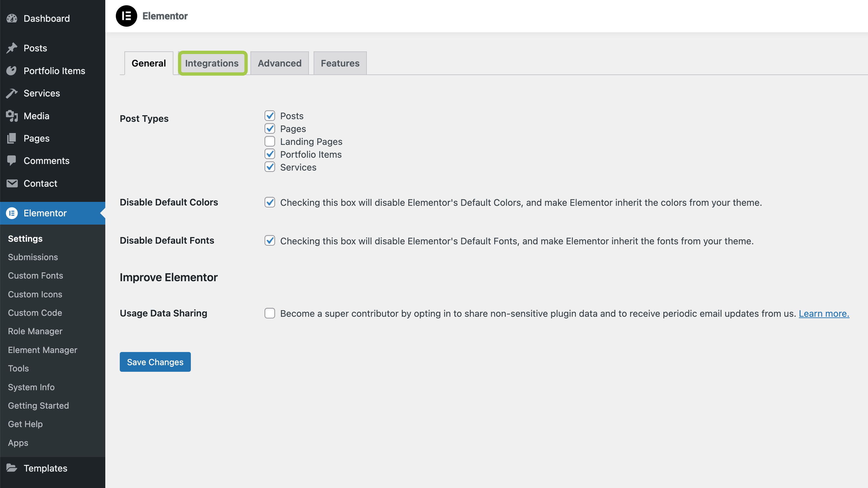Open the Advanced settings tab
This screenshot has height=488, width=868.
(x=279, y=63)
